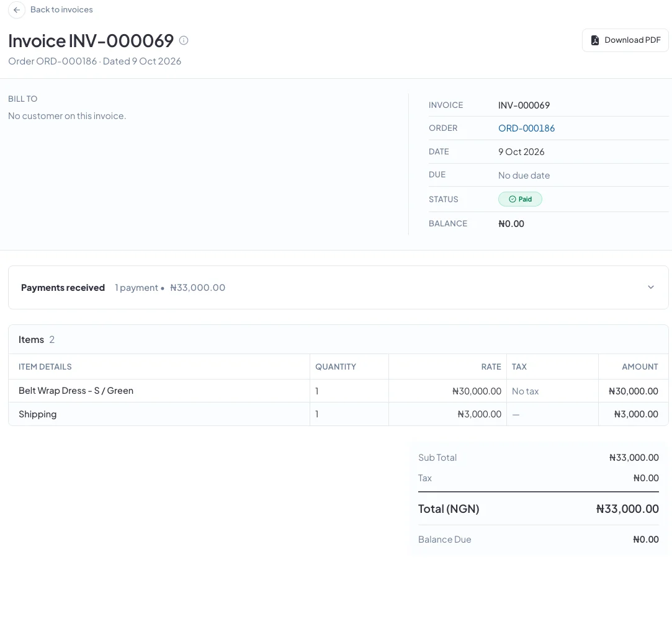Image resolution: width=672 pixels, height=640 pixels.
Task: Click the PDF file icon in Download button
Action: 595,40
